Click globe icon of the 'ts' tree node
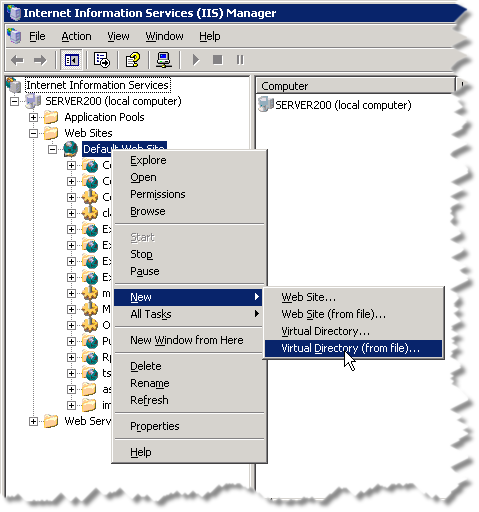This screenshot has width=479, height=512. point(90,373)
